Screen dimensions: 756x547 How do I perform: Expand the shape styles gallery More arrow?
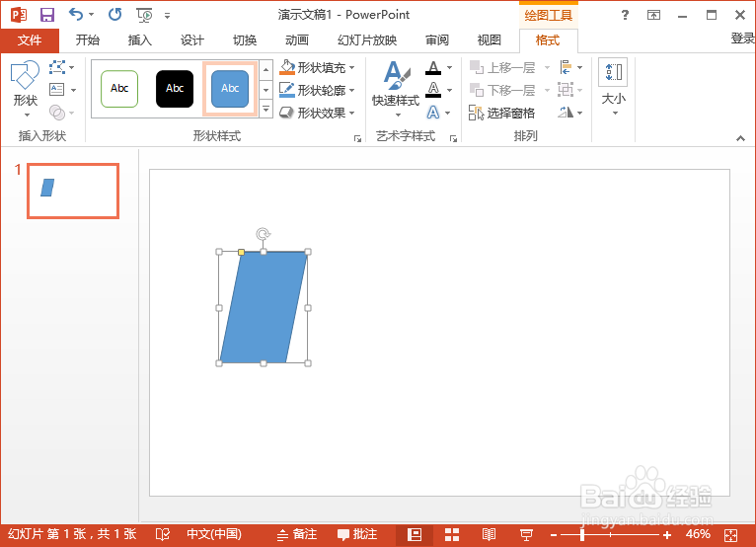(265, 110)
